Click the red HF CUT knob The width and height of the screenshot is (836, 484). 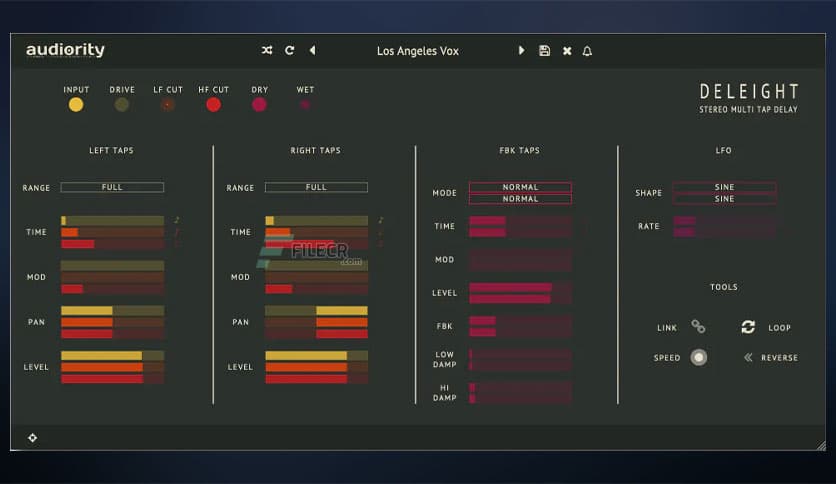click(213, 104)
